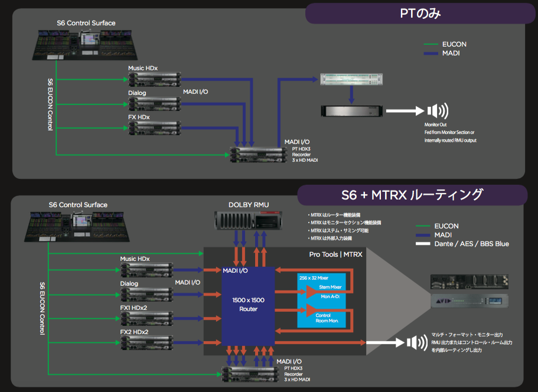This screenshot has height=392, width=538.
Task: Click 'Fed from Monitor Section or' text
Action: click(x=449, y=132)
